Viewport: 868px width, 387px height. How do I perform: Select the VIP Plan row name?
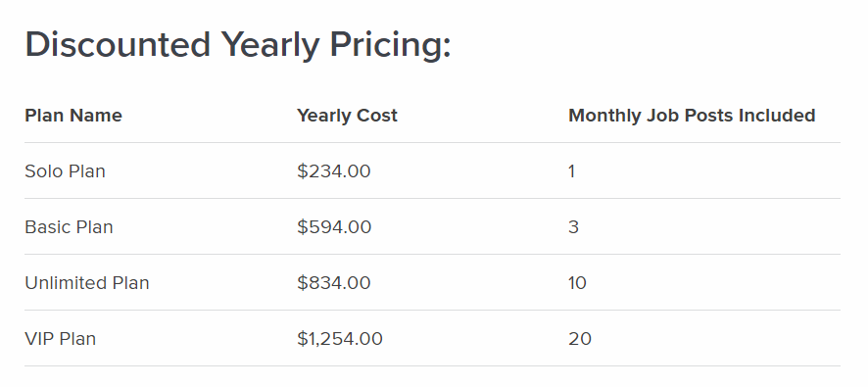pos(61,339)
